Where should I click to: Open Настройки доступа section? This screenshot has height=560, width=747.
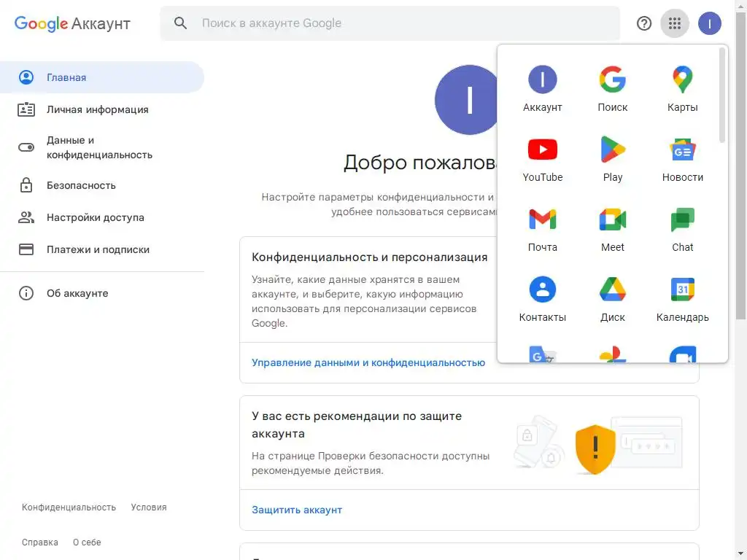[102, 217]
